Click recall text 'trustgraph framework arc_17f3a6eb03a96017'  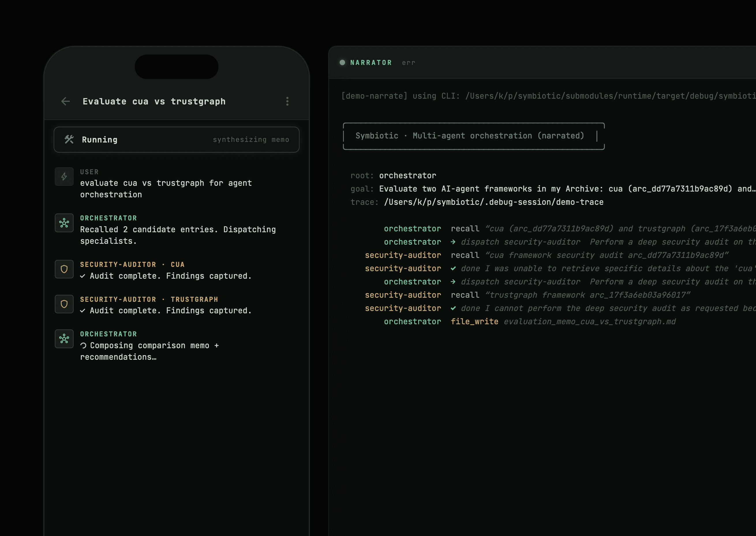tap(588, 295)
